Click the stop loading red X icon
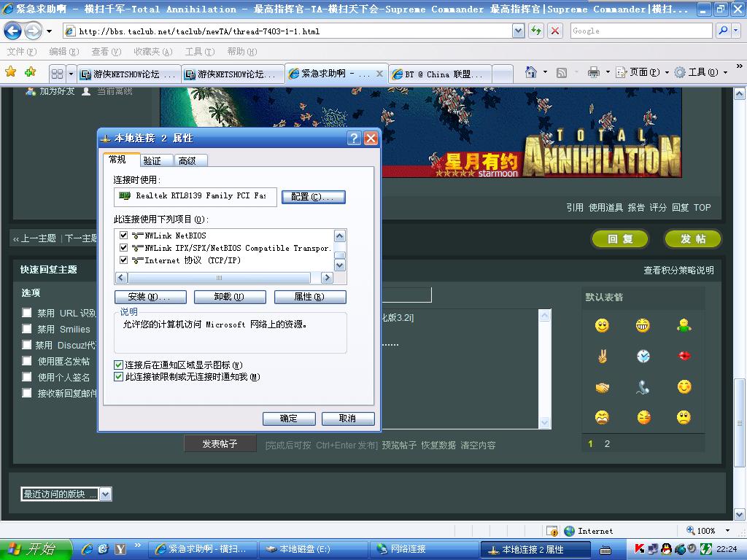The width and height of the screenshot is (747, 560). point(555,31)
